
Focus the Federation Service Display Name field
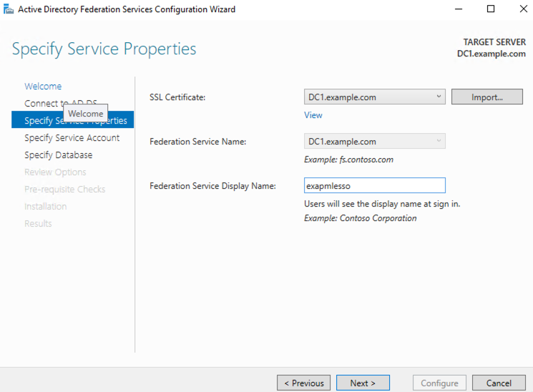(375, 186)
